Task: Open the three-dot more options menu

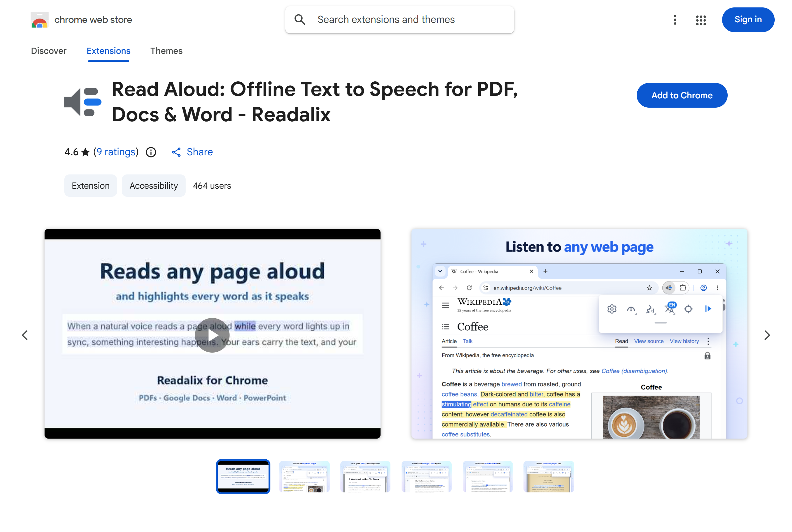Action: pos(675,20)
